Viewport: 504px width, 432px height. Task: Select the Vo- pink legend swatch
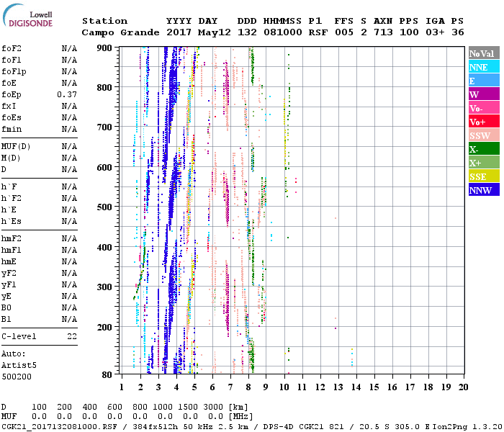(484, 108)
